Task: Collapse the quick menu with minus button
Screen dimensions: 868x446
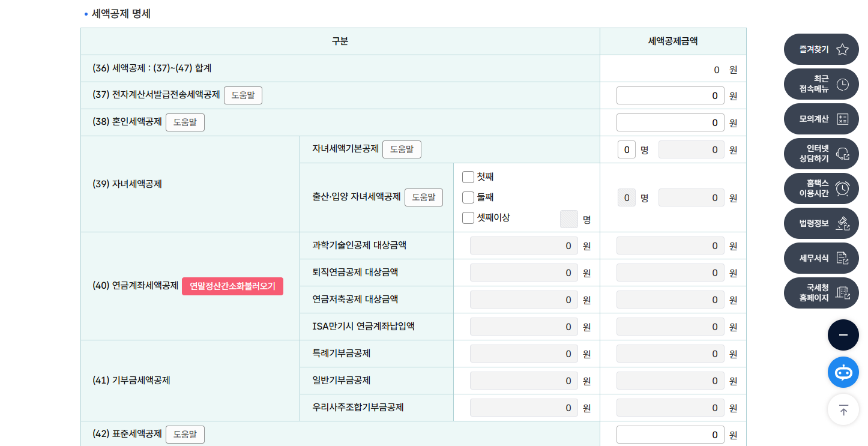Action: [843, 335]
